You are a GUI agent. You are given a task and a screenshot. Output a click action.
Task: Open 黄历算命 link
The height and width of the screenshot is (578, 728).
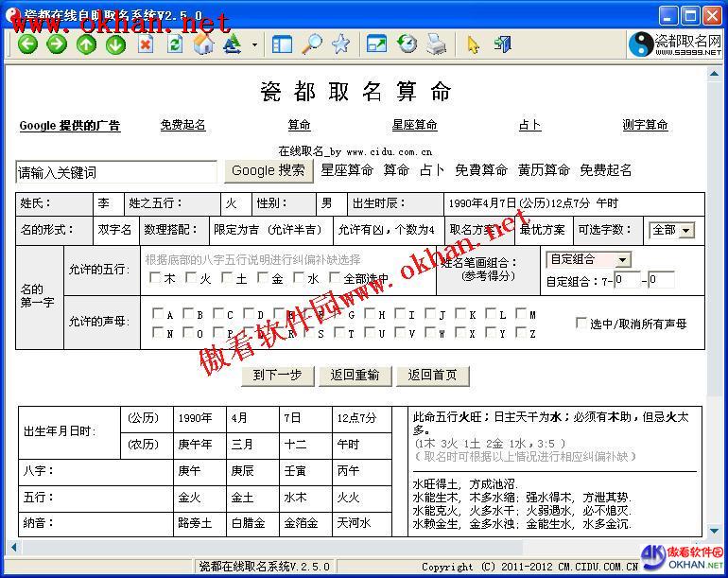click(544, 170)
